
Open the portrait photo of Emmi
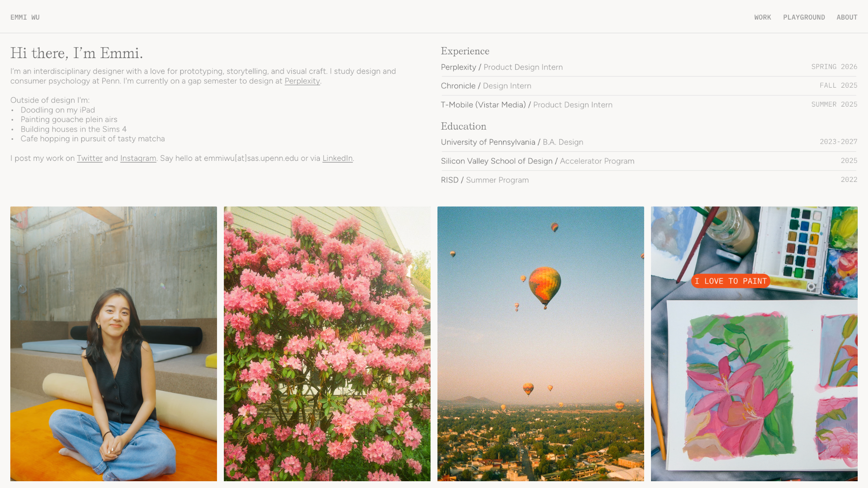click(x=113, y=343)
